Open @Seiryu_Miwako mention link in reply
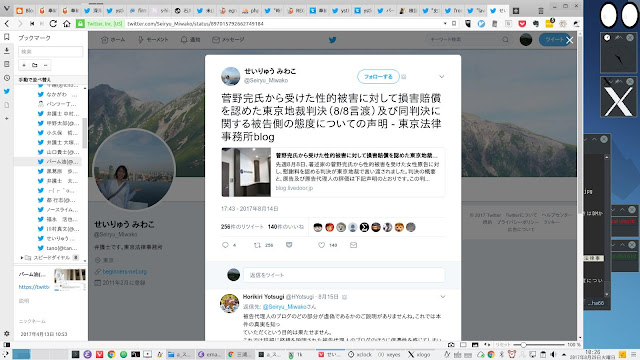Image resolution: width=640 pixels, height=360 pixels. pos(284,307)
